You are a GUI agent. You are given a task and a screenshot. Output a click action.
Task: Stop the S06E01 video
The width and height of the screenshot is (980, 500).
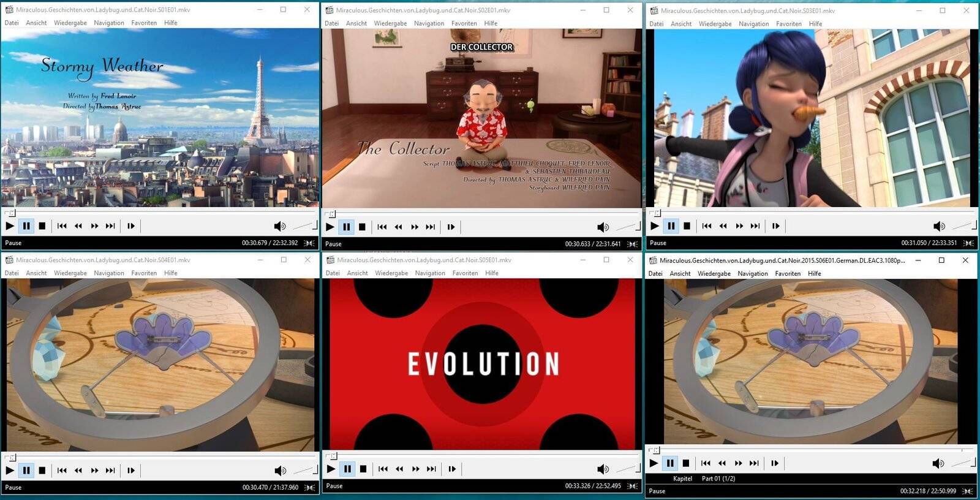coord(686,463)
